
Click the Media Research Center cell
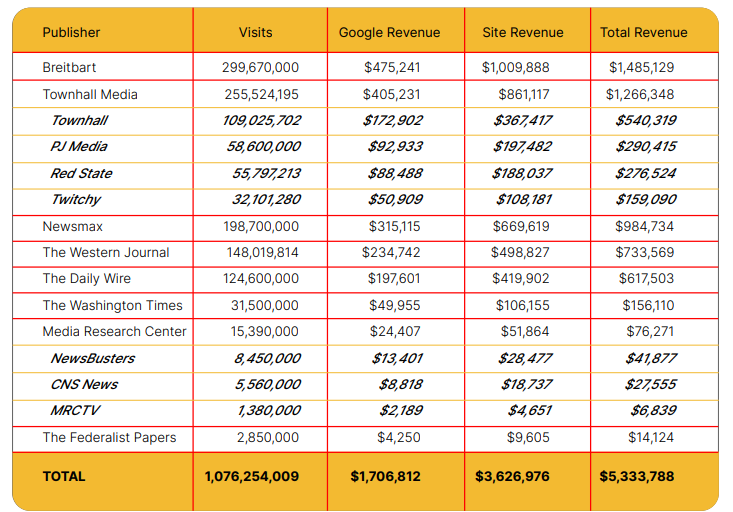click(114, 332)
